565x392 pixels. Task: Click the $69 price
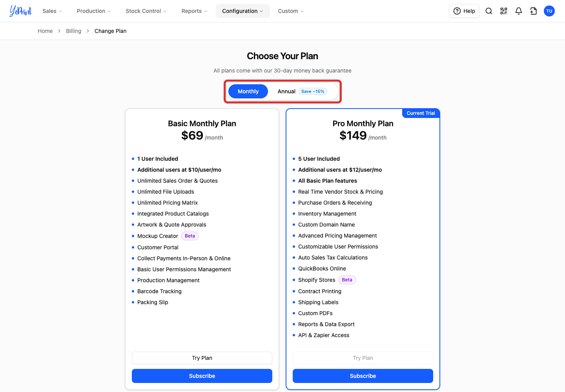pyautogui.click(x=192, y=136)
